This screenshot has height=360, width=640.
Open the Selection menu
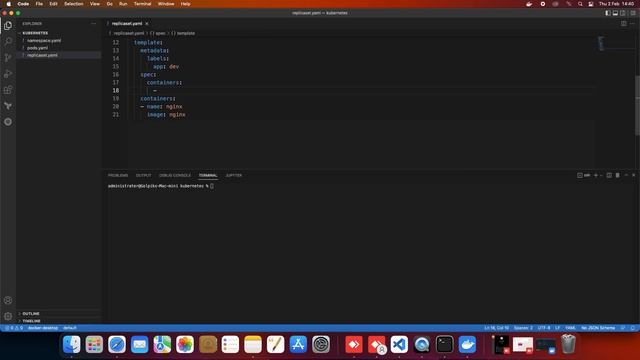point(74,4)
